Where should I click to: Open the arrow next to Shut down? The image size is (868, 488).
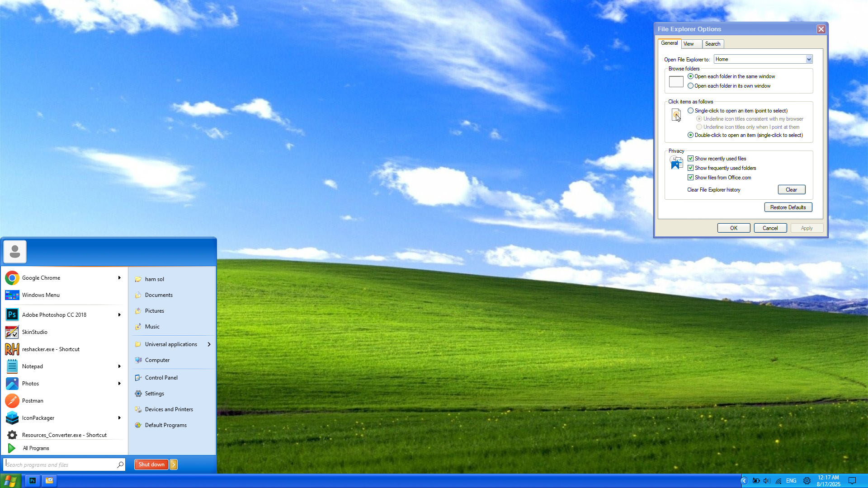(x=174, y=465)
